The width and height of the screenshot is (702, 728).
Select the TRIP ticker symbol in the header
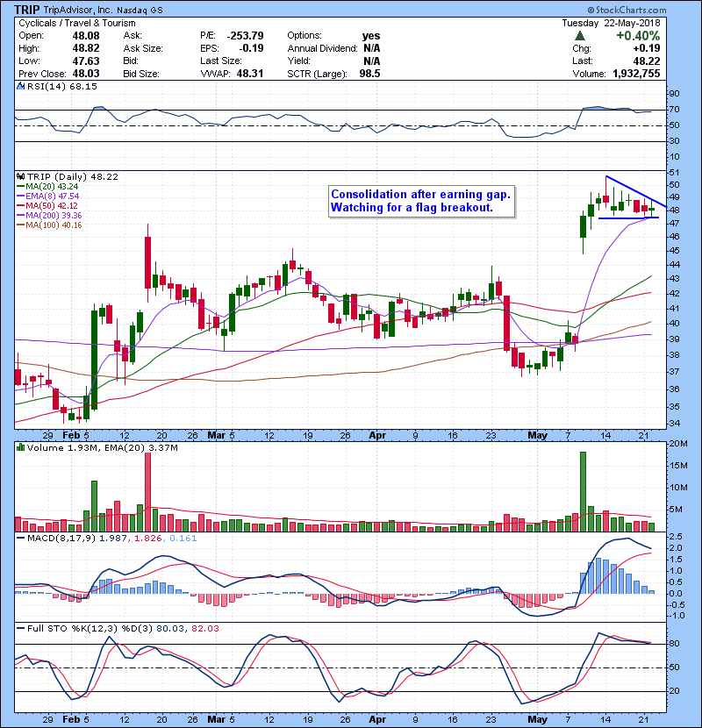(27, 10)
